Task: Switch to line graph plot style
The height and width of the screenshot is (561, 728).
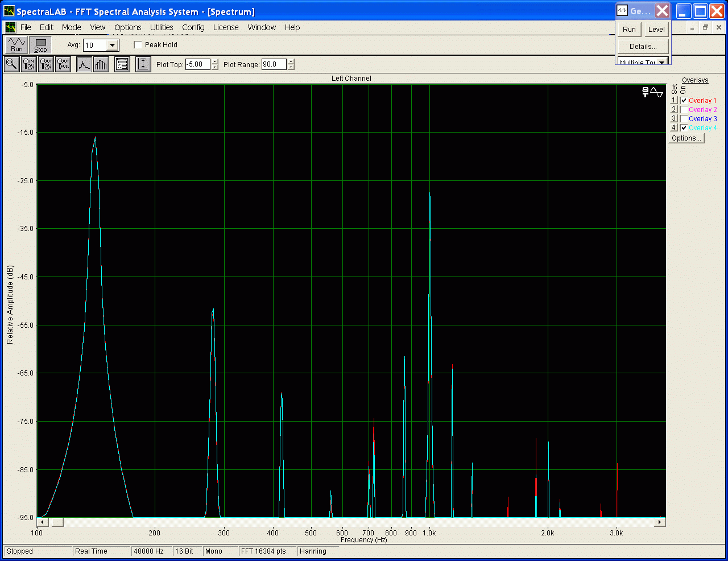Action: 84,64
